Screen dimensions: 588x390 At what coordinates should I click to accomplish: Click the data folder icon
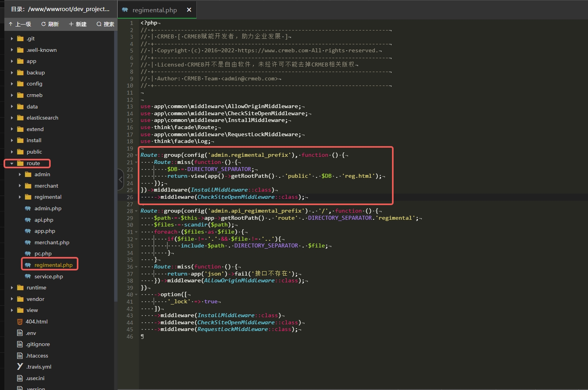click(20, 107)
